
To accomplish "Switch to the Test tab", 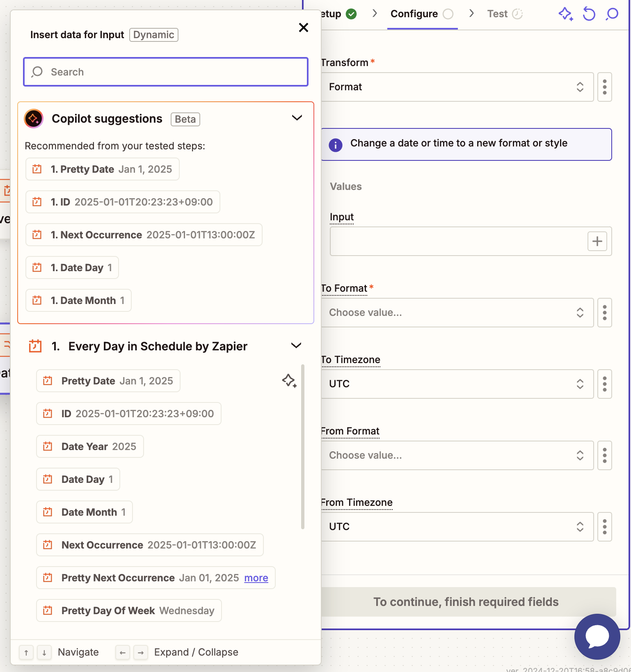I will pos(505,14).
